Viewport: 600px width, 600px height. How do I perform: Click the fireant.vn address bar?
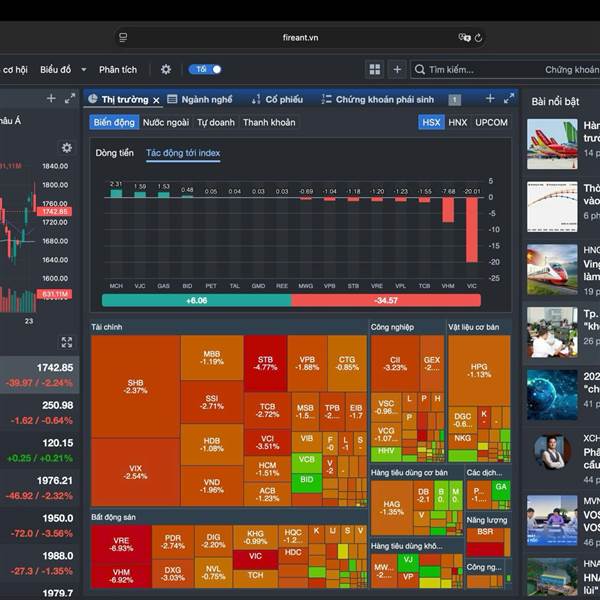(x=300, y=38)
